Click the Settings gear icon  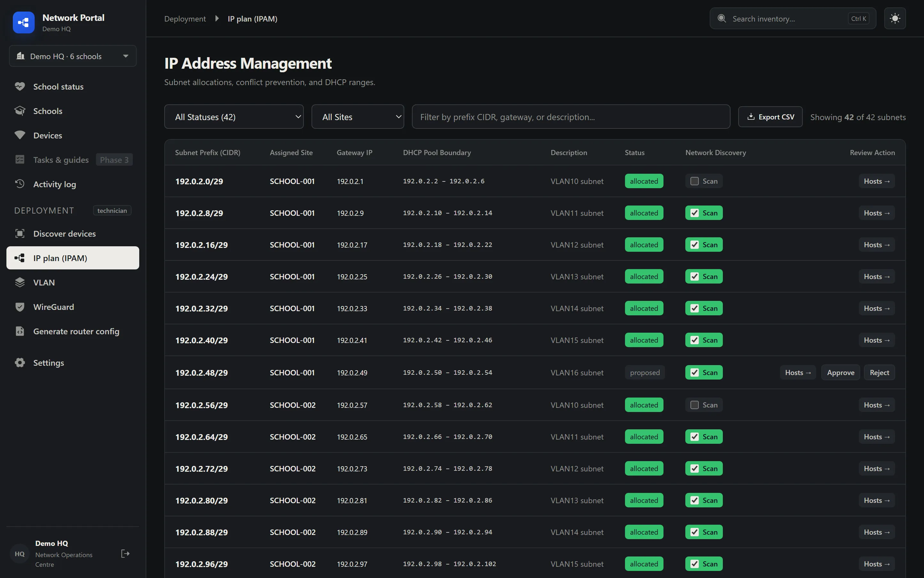[x=20, y=363]
